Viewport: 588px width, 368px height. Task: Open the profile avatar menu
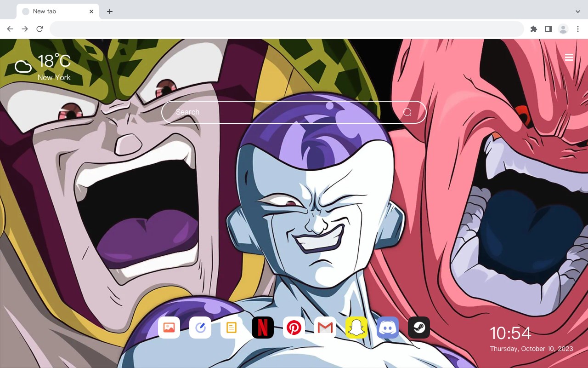pos(563,29)
